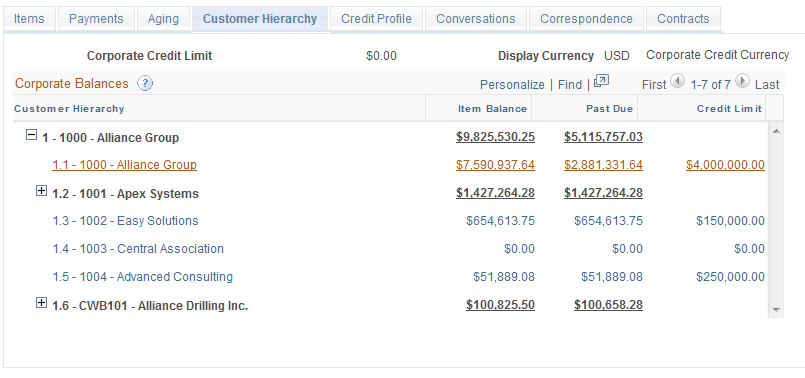Click the grid scrollbar up arrow

776,131
